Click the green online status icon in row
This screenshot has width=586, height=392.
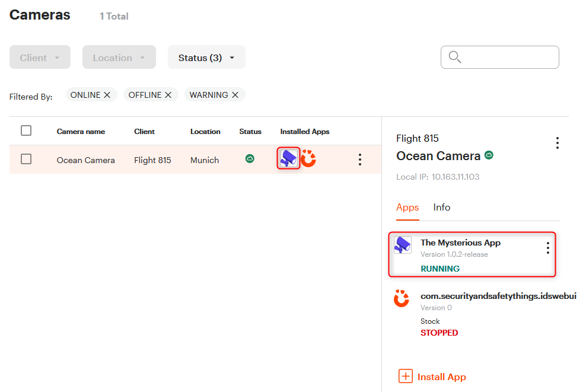pos(250,159)
